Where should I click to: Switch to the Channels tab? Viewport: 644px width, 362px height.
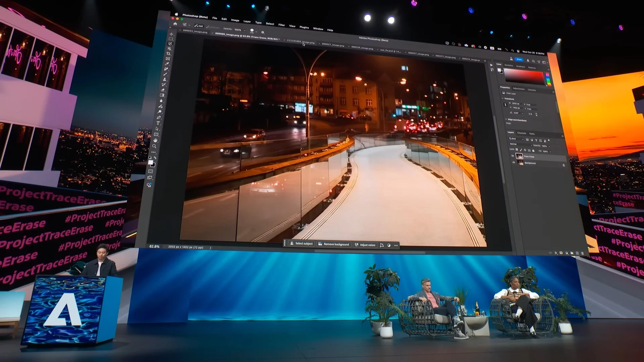(522, 133)
